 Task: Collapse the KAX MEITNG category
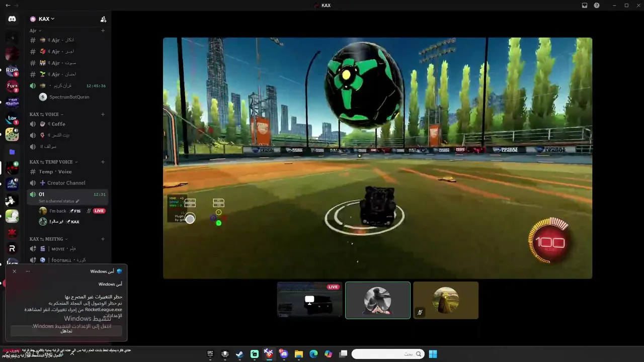coord(48,239)
